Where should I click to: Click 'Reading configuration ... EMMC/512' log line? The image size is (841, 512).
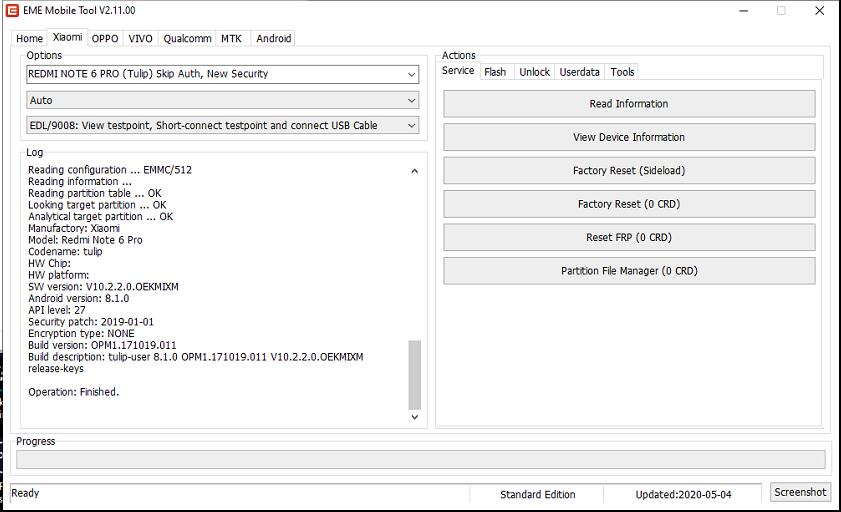coord(110,169)
